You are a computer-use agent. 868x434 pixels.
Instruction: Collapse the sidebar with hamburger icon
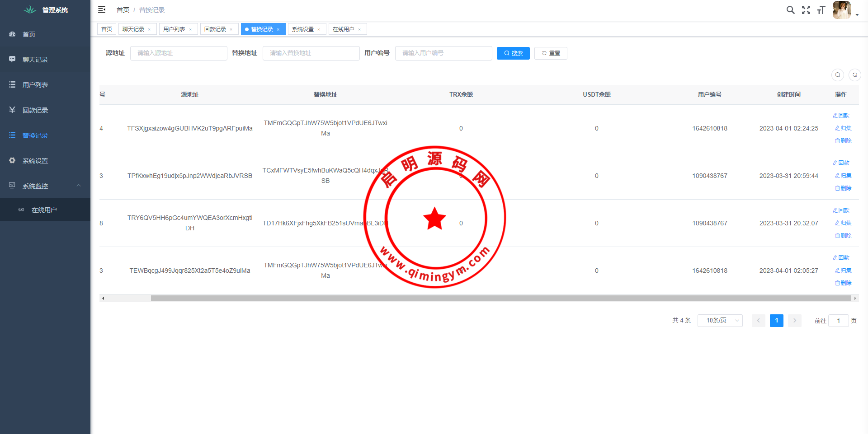102,9
